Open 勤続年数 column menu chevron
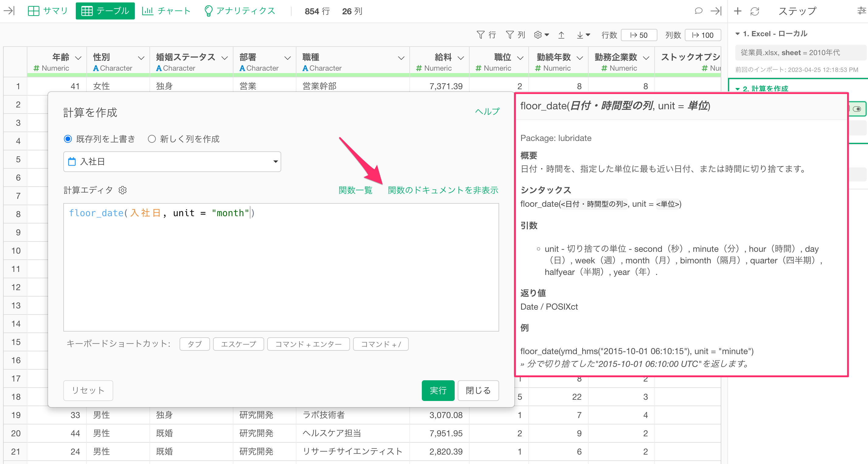The width and height of the screenshot is (868, 464). tap(579, 58)
